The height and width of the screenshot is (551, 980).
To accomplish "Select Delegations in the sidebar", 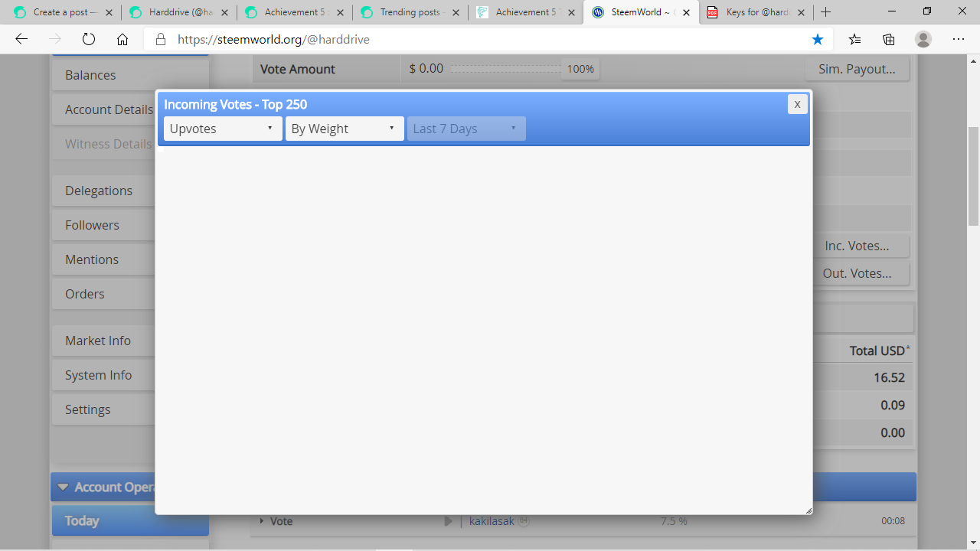I will pos(98,190).
